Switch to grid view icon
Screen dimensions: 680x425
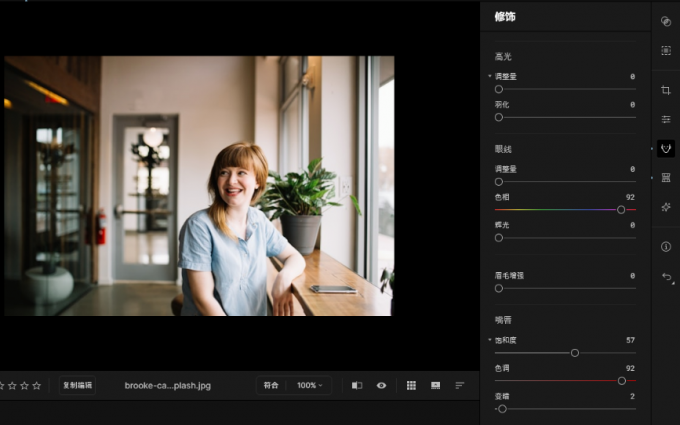click(x=411, y=385)
